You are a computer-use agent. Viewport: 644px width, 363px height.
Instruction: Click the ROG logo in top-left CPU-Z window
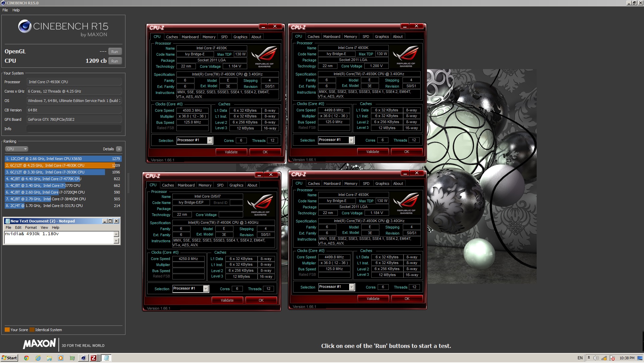coord(264,56)
